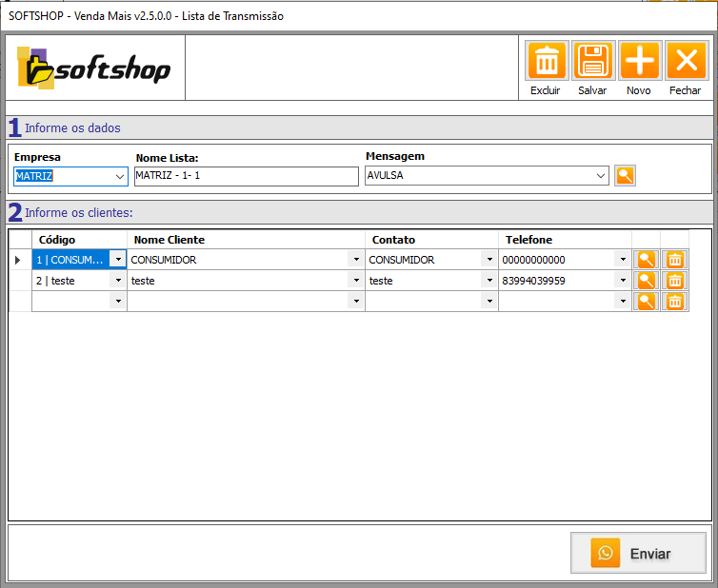The width and height of the screenshot is (718, 588).
Task: Click the search icon next to Mensagem
Action: coord(625,176)
